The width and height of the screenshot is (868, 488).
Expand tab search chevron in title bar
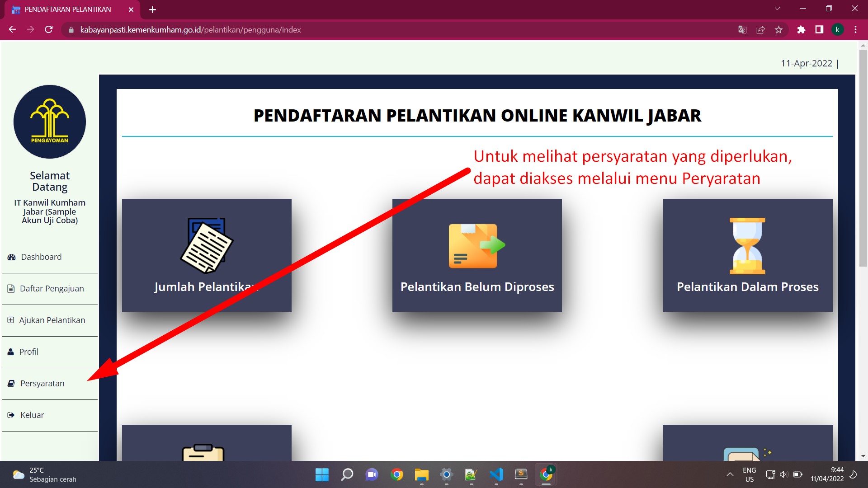pos(777,9)
